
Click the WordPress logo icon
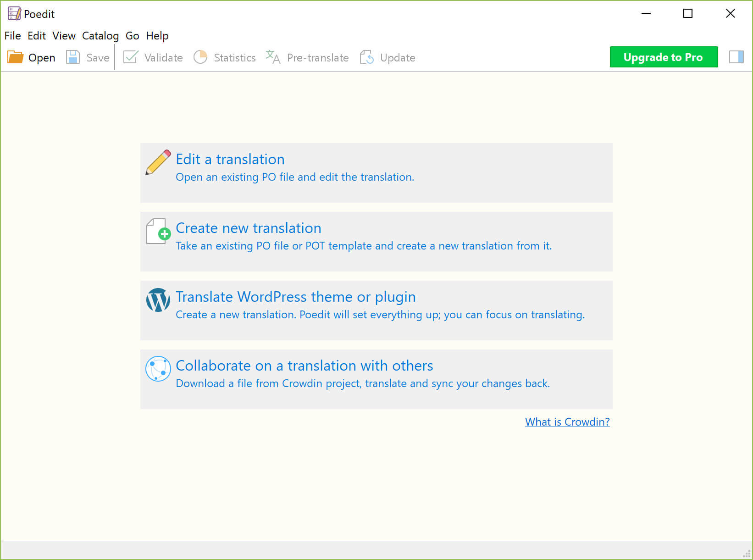pos(158,300)
